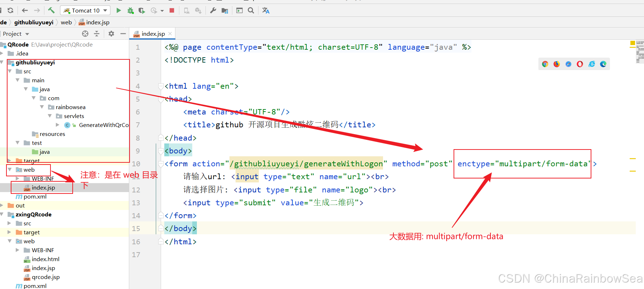
Task: Run Tomcat 10 with the green play button
Action: [x=118, y=10]
